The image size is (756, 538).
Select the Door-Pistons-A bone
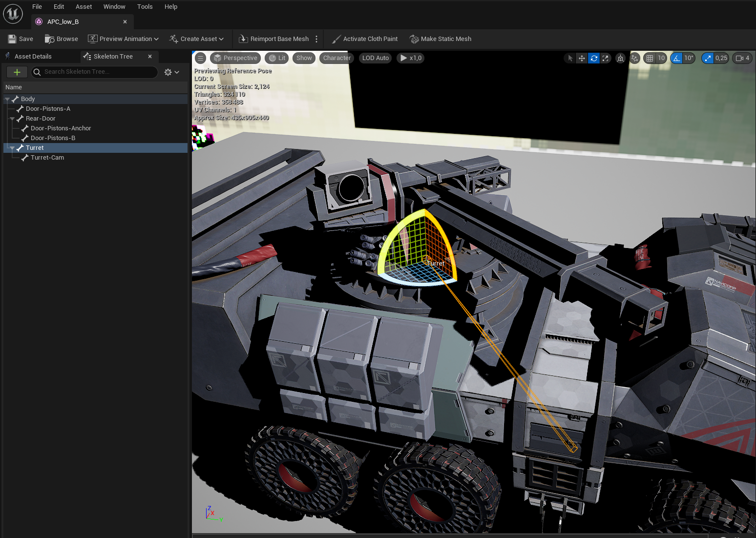point(96,109)
